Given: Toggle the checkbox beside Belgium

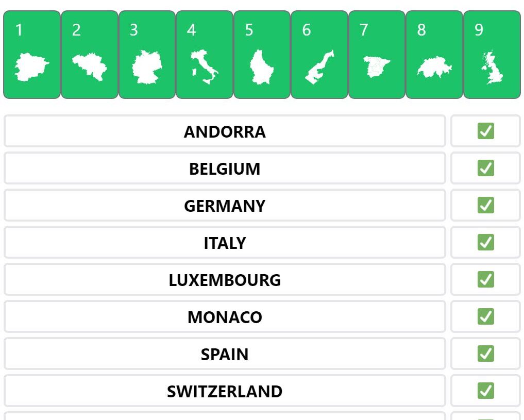Looking at the screenshot, I should 485,168.
